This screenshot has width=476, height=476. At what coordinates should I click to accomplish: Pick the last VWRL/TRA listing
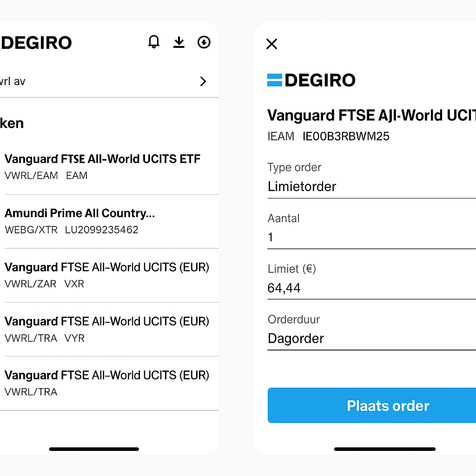(x=107, y=383)
